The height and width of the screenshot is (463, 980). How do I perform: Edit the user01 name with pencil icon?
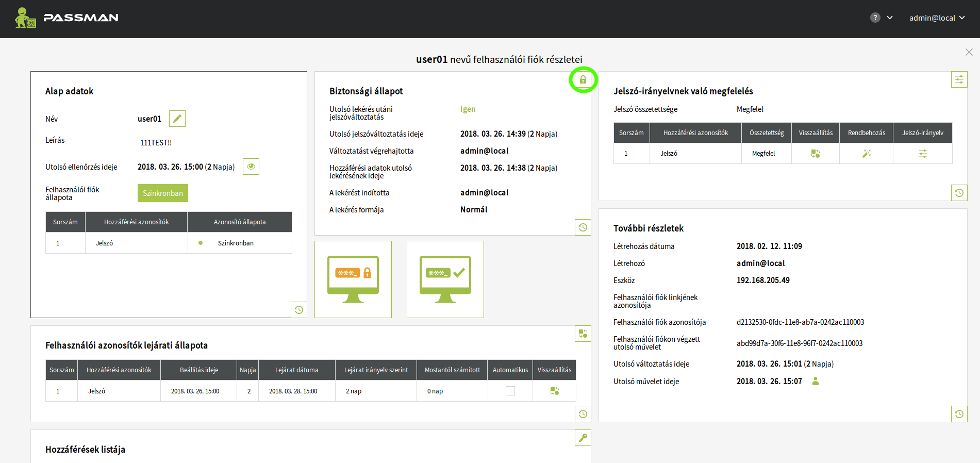pos(177,119)
